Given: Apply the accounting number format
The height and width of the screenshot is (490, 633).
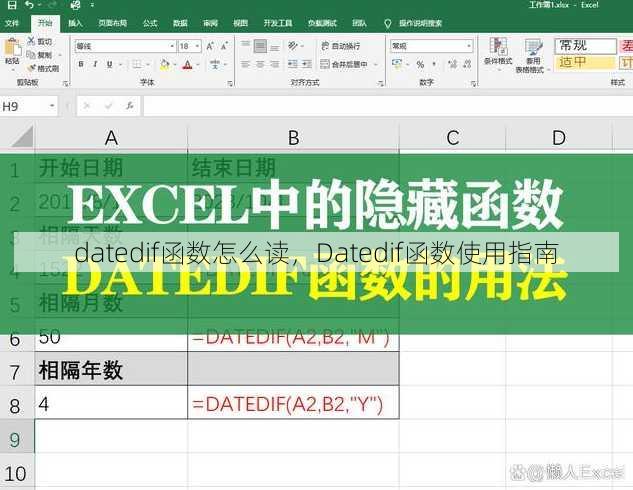Looking at the screenshot, I should coord(397,64).
